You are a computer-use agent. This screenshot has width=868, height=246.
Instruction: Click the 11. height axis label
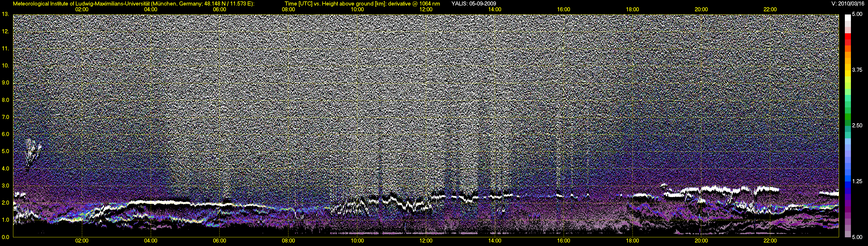(5, 49)
